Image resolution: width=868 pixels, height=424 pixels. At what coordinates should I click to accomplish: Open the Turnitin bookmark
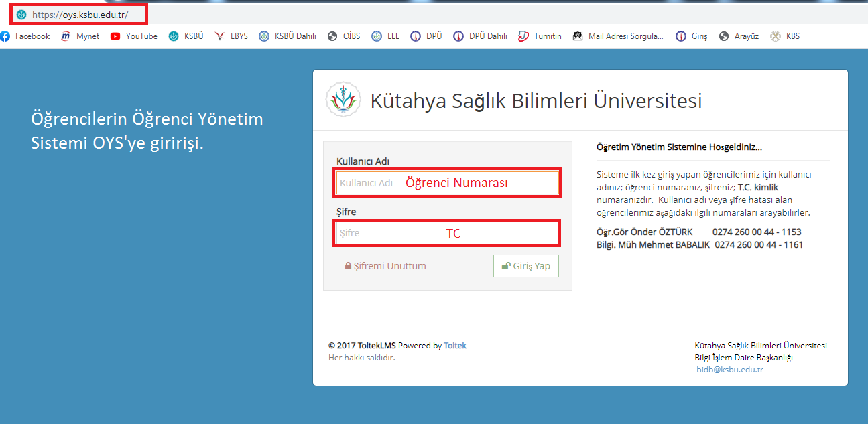(540, 36)
